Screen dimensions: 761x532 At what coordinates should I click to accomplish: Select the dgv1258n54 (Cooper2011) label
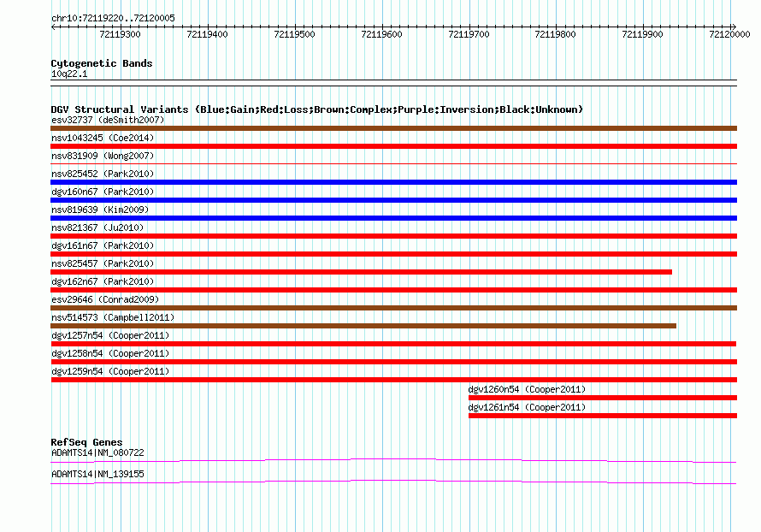(110, 353)
